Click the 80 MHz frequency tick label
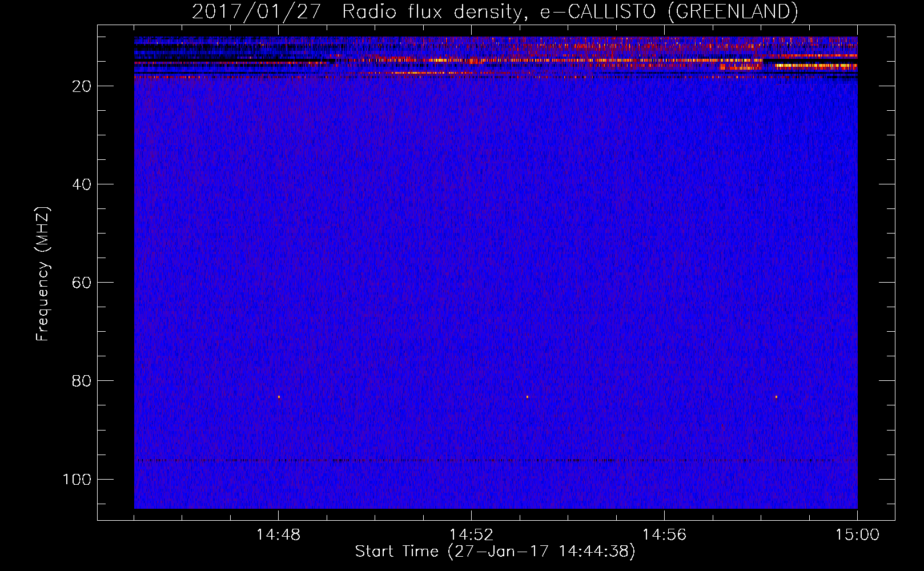Viewport: 924px width, 571px height. coord(82,381)
